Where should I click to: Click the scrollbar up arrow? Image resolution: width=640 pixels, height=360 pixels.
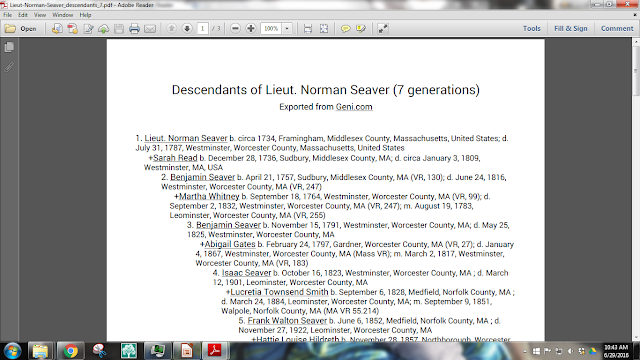(636, 42)
